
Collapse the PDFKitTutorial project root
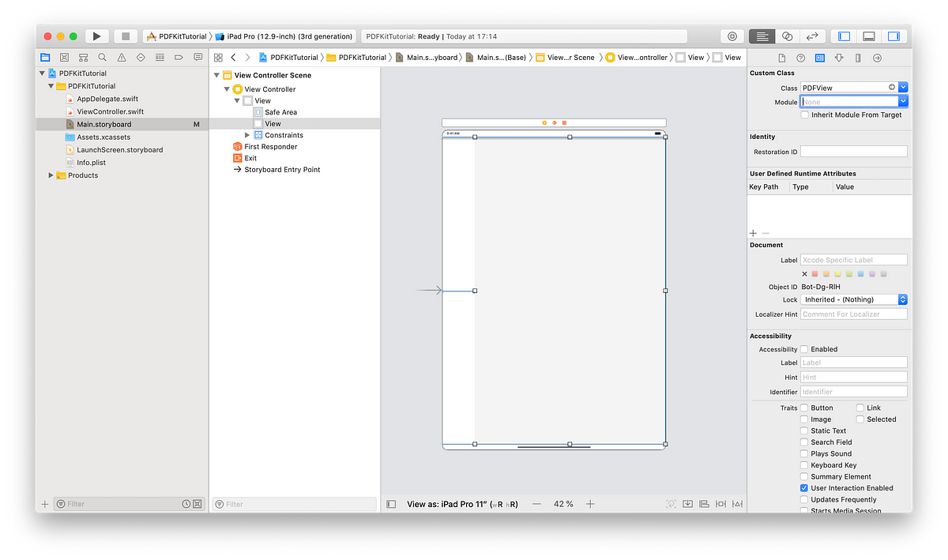[x=43, y=73]
